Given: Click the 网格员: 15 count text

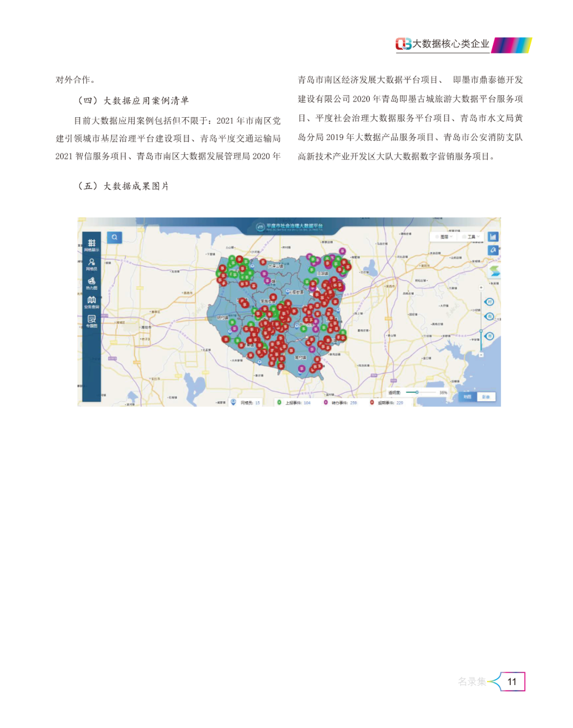Looking at the screenshot, I should (x=250, y=403).
